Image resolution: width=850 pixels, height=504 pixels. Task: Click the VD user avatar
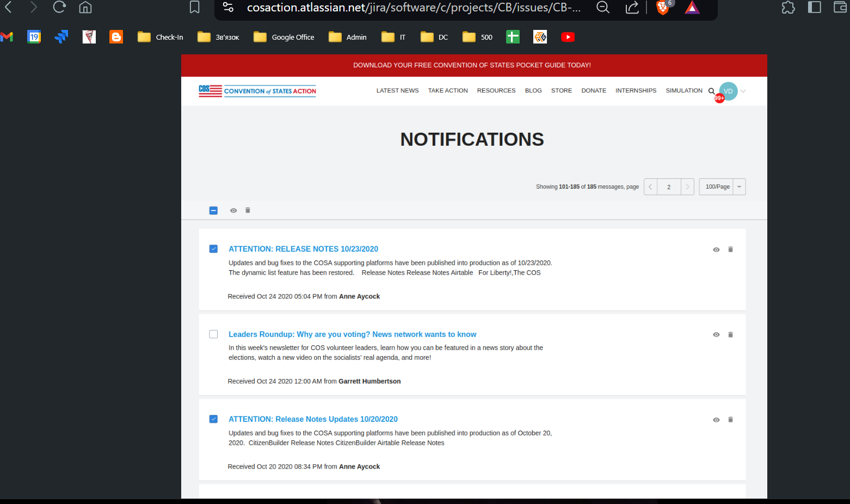point(728,91)
